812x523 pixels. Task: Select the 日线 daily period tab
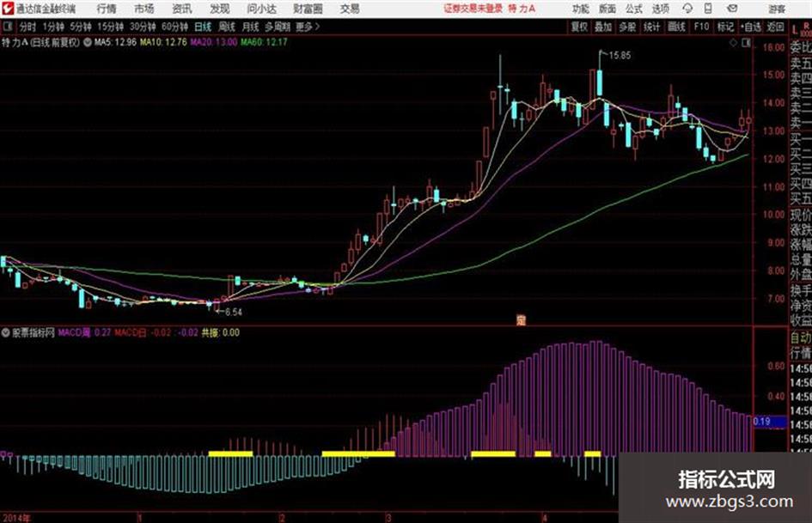click(x=203, y=27)
